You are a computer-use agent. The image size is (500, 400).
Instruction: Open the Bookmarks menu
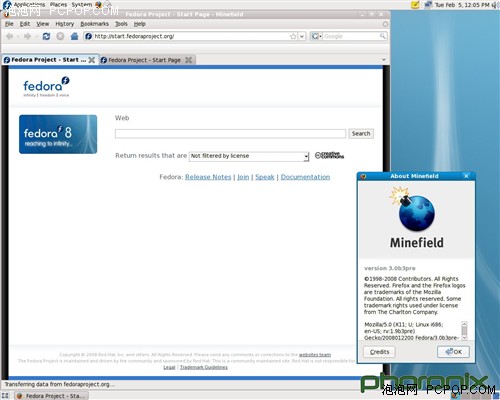point(95,24)
